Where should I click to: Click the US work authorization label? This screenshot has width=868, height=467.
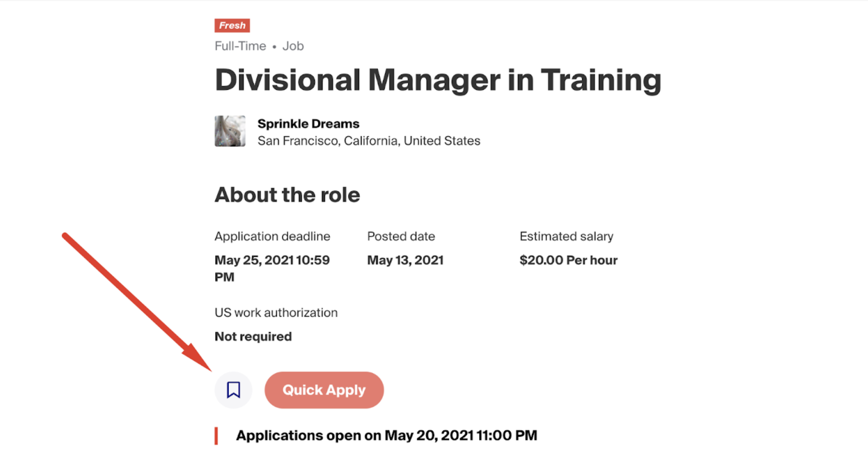tap(276, 313)
